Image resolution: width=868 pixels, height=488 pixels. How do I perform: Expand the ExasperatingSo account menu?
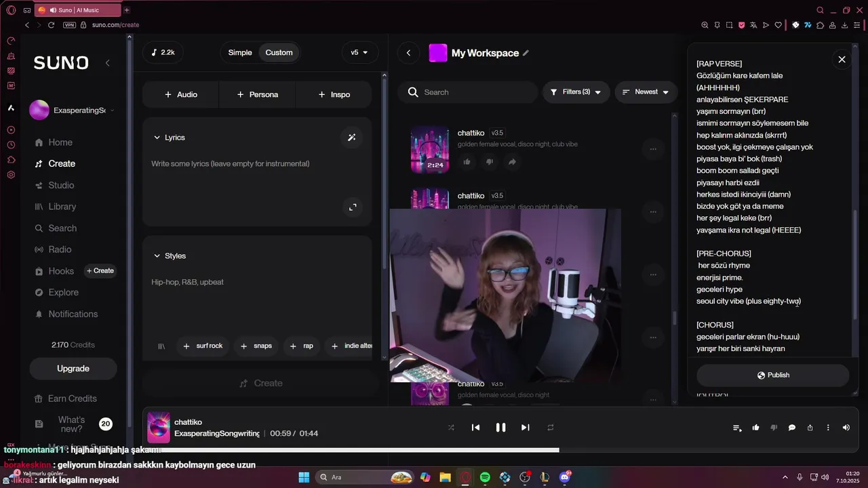click(73, 110)
